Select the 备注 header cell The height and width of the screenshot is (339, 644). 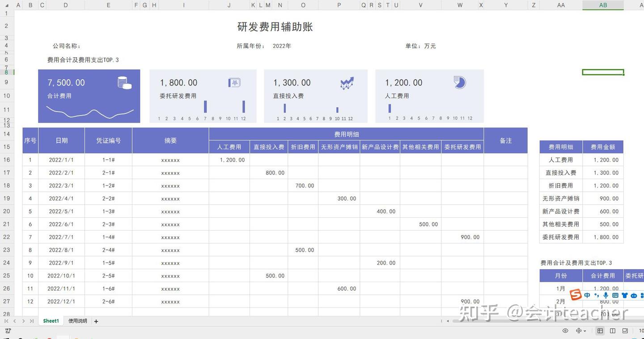pyautogui.click(x=506, y=141)
